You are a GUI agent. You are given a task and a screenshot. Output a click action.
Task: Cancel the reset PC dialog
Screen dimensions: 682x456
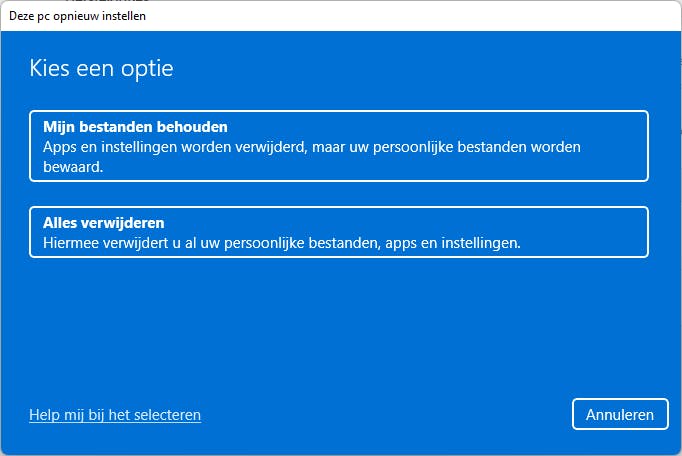(x=619, y=414)
